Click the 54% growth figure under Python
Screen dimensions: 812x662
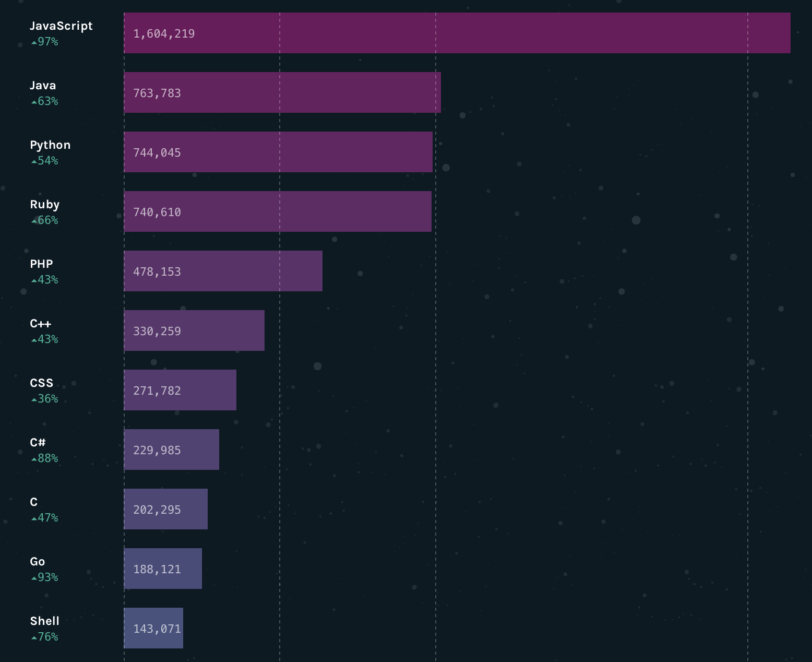[45, 161]
